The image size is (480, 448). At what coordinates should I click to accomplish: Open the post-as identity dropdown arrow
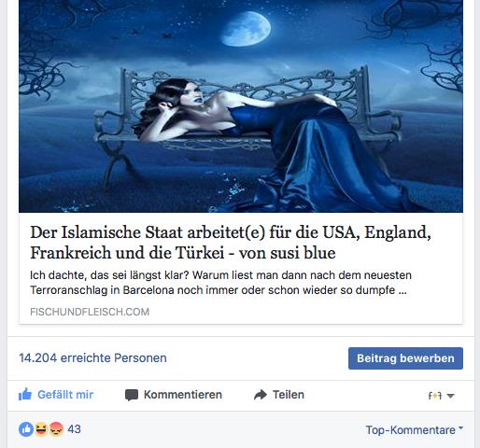(x=450, y=396)
